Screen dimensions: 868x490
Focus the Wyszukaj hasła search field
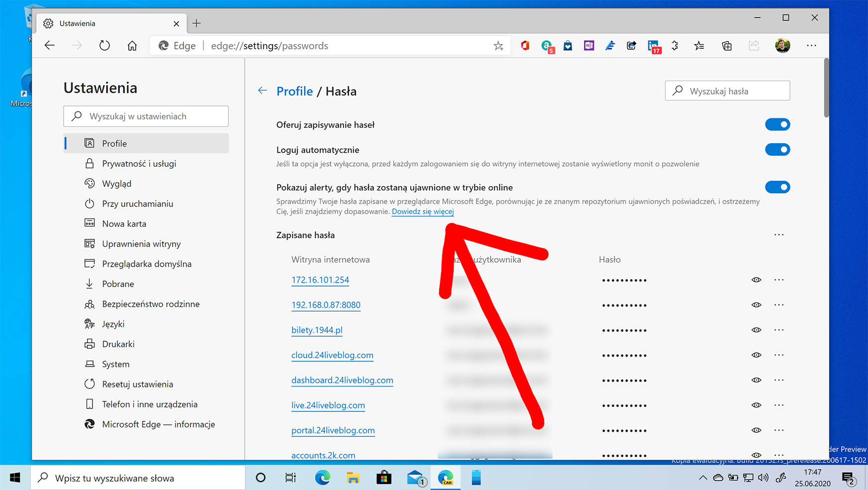[727, 91]
